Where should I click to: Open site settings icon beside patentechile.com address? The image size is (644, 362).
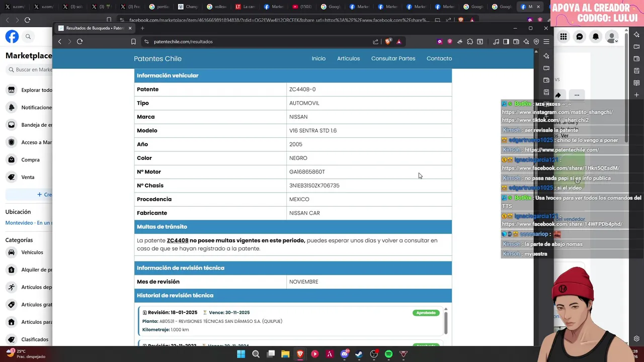[x=146, y=42]
